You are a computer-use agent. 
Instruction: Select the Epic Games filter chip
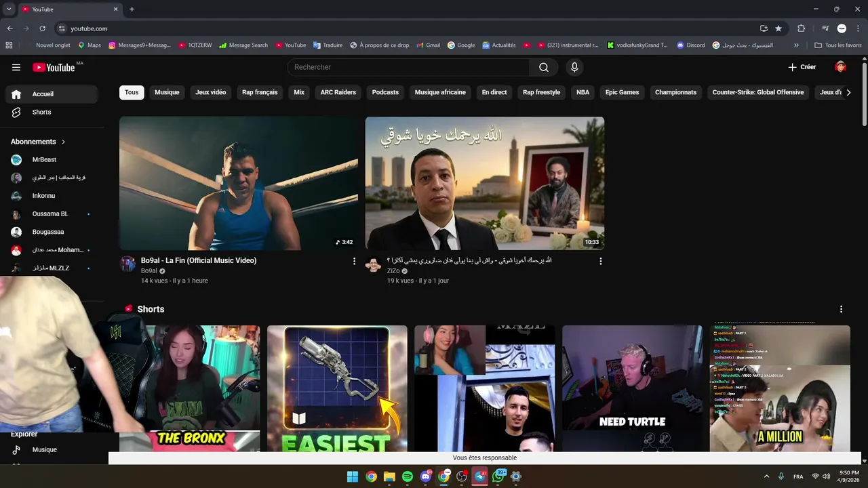[x=623, y=92]
